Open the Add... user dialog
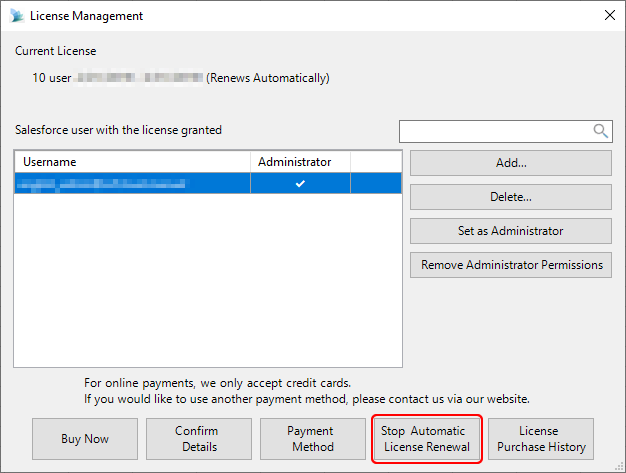The height and width of the screenshot is (473, 626). (511, 163)
